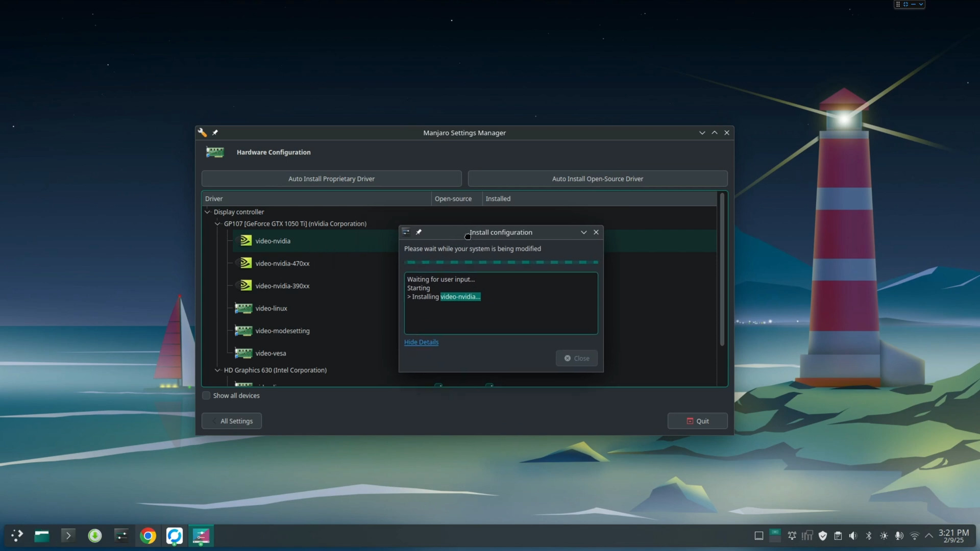
Task: Enable Show all devices checkbox
Action: (x=206, y=395)
